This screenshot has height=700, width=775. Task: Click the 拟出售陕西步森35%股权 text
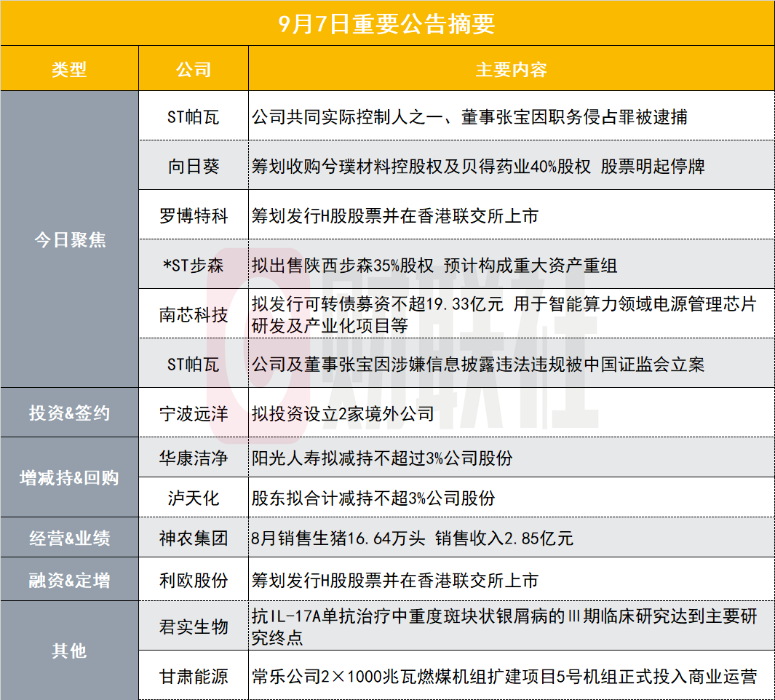tap(434, 266)
